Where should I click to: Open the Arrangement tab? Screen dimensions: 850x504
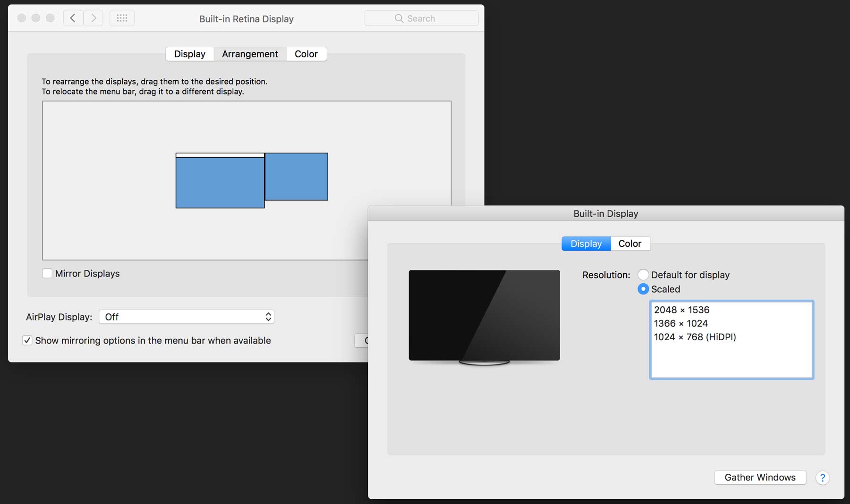(250, 54)
